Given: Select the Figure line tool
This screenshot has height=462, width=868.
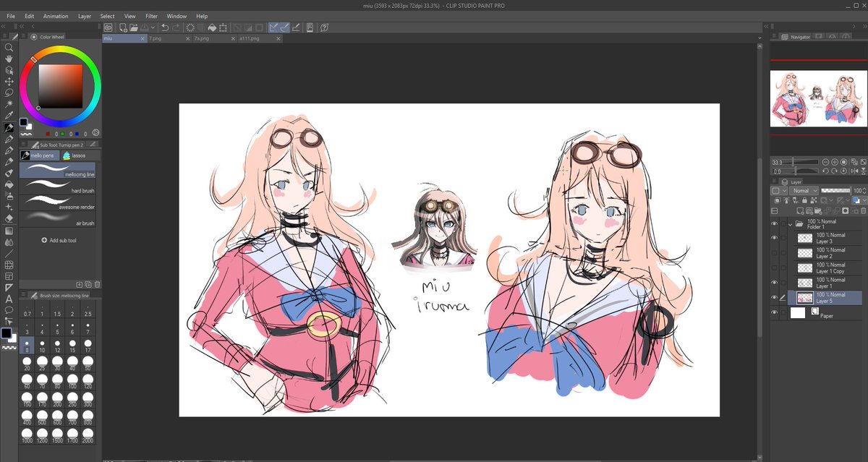Looking at the screenshot, I should pyautogui.click(x=9, y=253).
